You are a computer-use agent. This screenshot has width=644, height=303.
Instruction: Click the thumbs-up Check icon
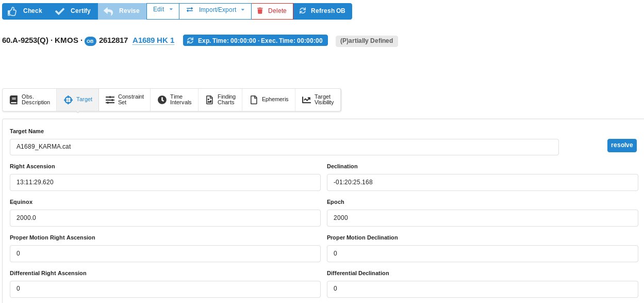click(x=12, y=11)
